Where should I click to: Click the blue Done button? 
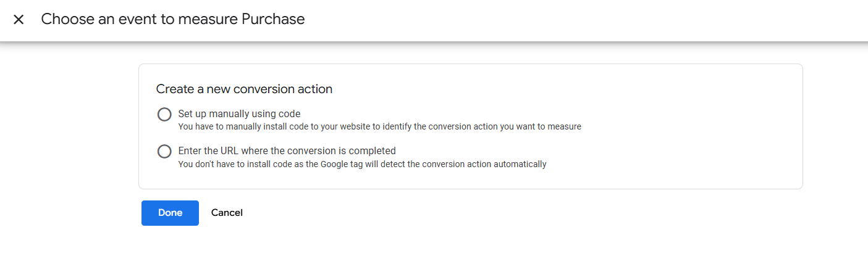(170, 213)
